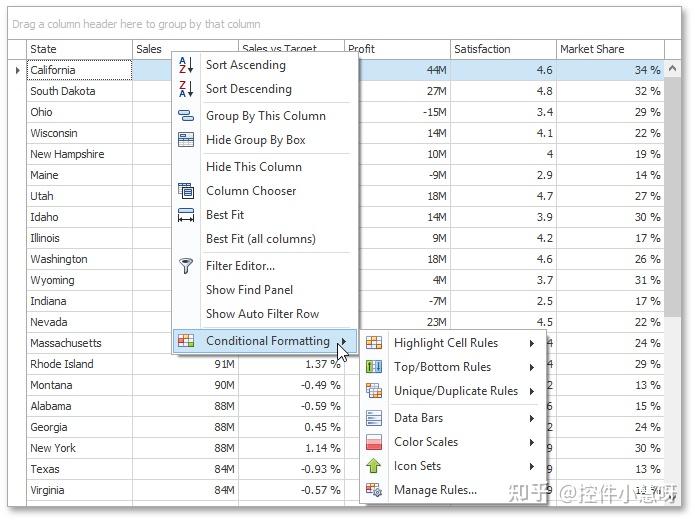695x521 pixels.
Task: Choose Sort Descending menu entry
Action: (x=265, y=89)
